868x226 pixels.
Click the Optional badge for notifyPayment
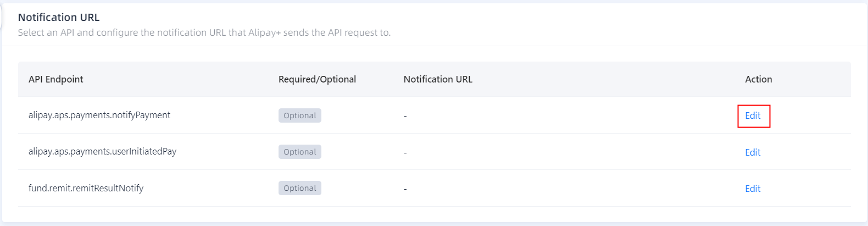(x=299, y=115)
